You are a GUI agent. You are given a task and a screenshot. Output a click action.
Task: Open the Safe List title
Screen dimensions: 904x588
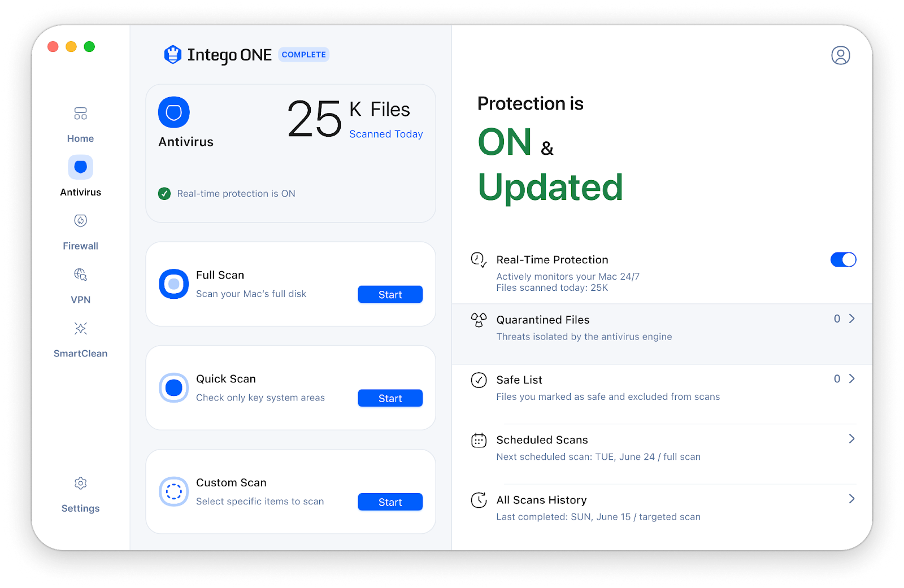pyautogui.click(x=519, y=380)
